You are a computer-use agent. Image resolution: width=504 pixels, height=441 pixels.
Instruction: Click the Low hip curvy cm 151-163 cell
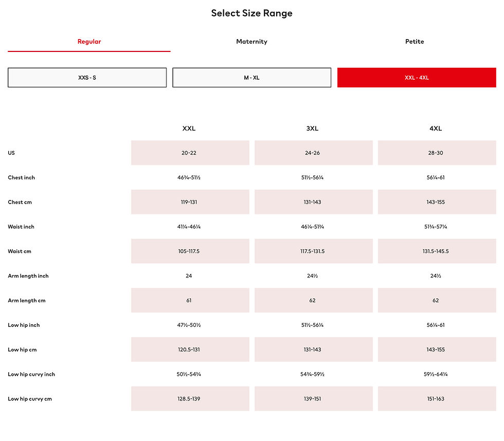pyautogui.click(x=437, y=399)
